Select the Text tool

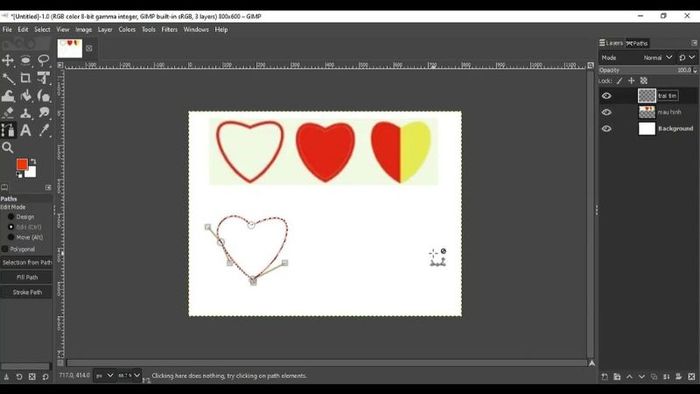pos(25,130)
